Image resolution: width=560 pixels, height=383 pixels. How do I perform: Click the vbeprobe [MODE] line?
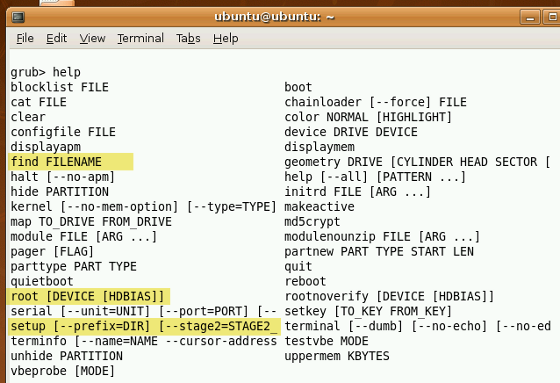pyautogui.click(x=62, y=371)
